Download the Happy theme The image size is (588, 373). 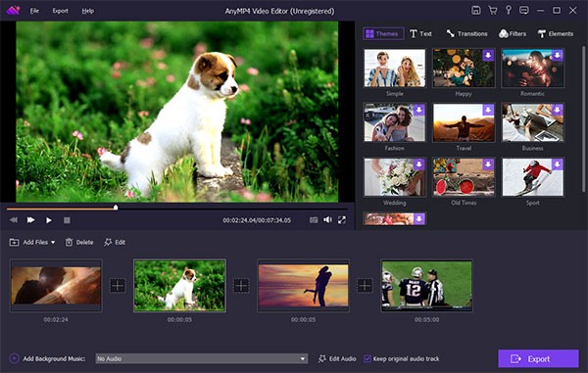pyautogui.click(x=488, y=56)
